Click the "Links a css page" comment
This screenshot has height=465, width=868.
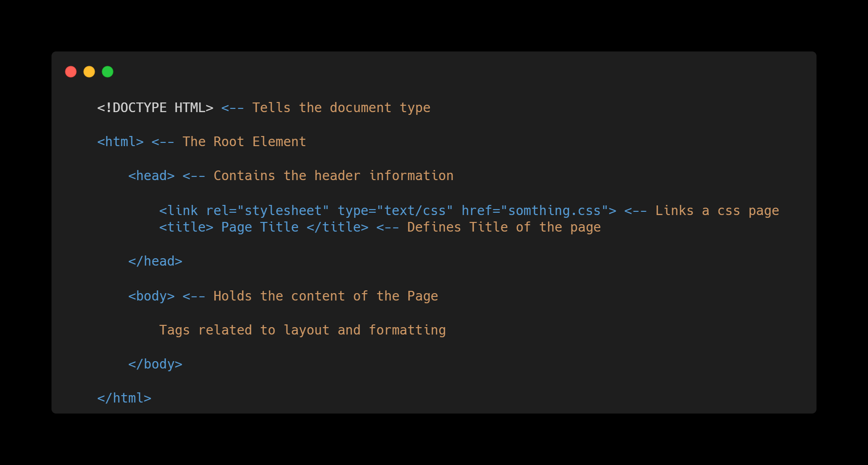(717, 210)
